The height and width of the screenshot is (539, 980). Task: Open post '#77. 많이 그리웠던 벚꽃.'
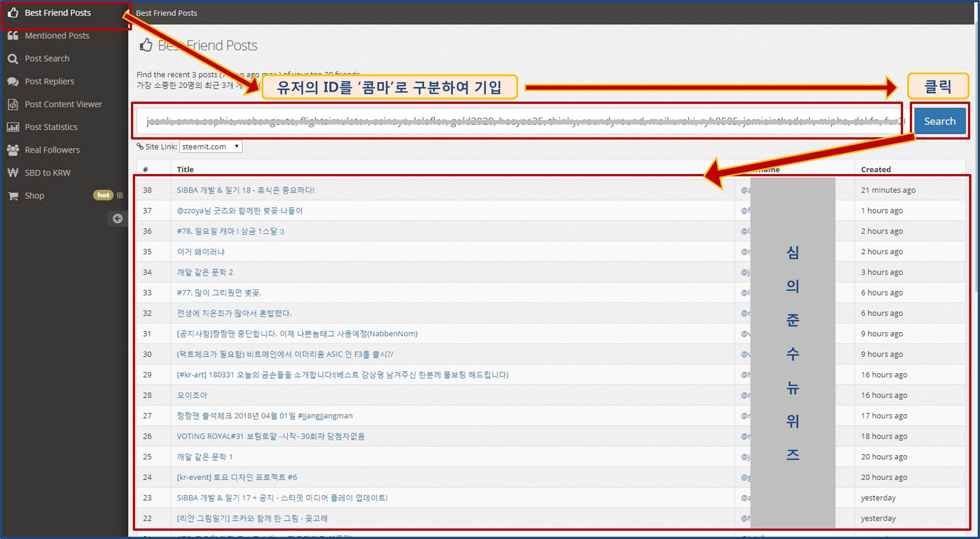tap(219, 293)
